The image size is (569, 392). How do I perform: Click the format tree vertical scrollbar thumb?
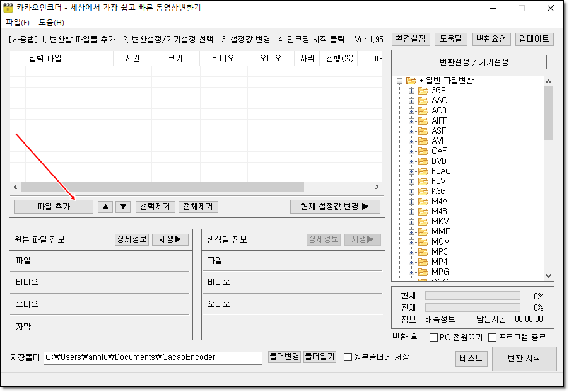pyautogui.click(x=548, y=113)
